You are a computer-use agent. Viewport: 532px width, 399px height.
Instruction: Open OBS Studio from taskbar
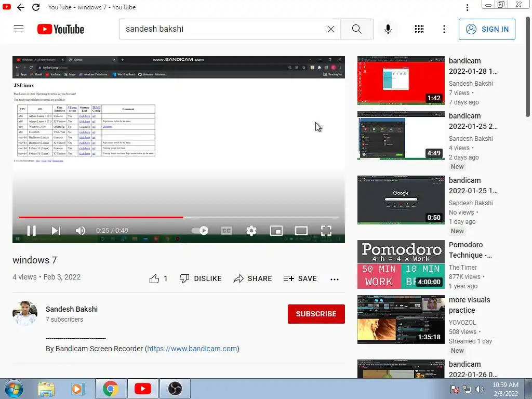click(175, 389)
